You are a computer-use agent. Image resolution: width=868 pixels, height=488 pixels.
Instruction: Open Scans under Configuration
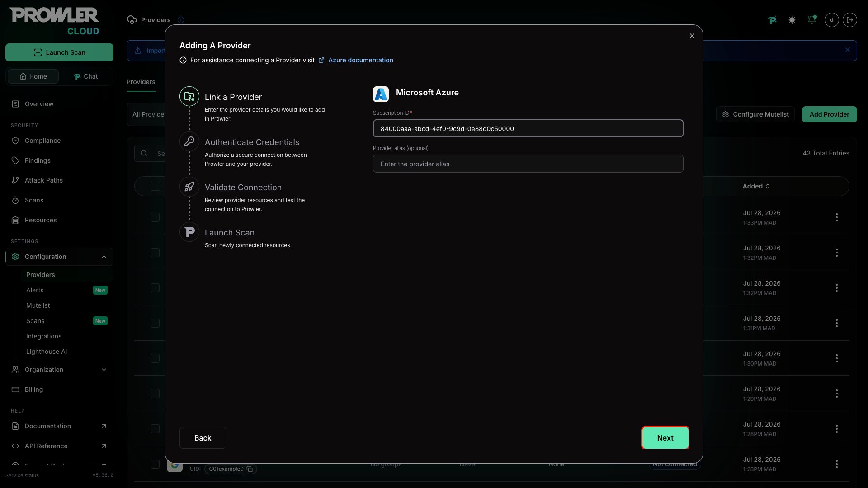[x=35, y=321]
